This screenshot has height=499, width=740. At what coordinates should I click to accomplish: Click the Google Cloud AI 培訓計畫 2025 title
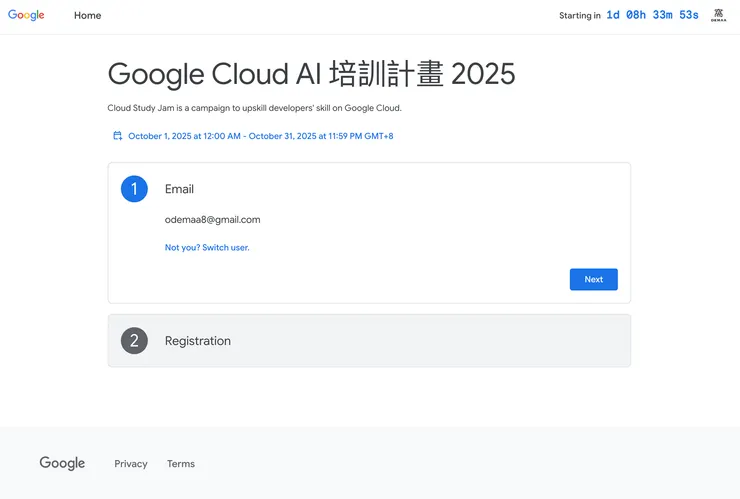tap(311, 74)
